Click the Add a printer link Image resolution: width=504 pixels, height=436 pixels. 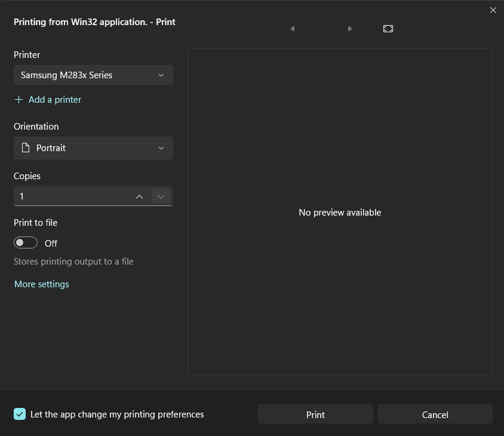[x=55, y=100]
